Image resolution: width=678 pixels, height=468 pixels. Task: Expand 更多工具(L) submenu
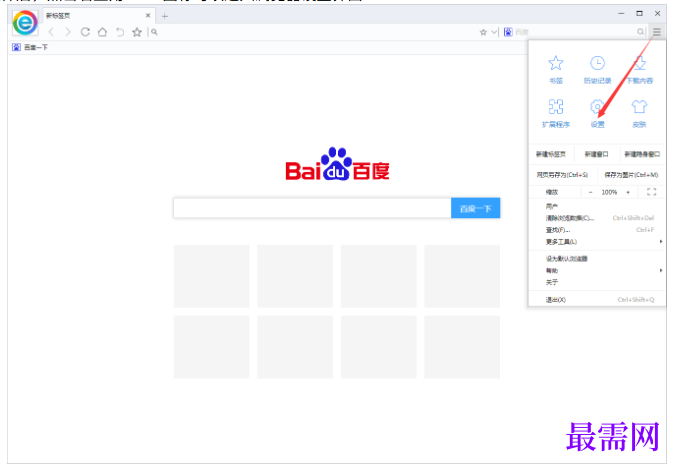click(x=597, y=242)
